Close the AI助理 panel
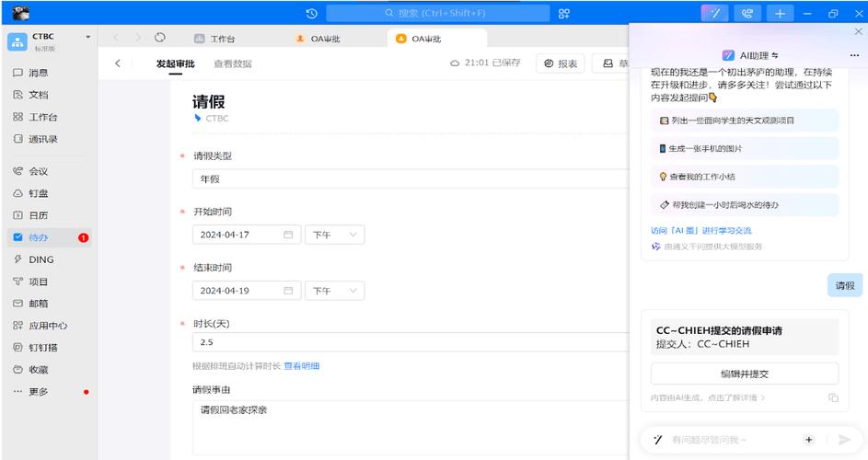This screenshot has height=460, width=868. point(858,31)
